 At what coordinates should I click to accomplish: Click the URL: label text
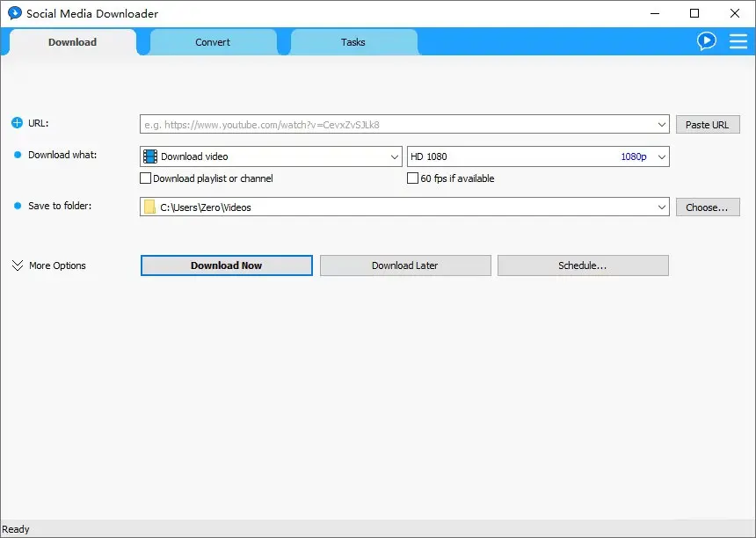point(39,123)
